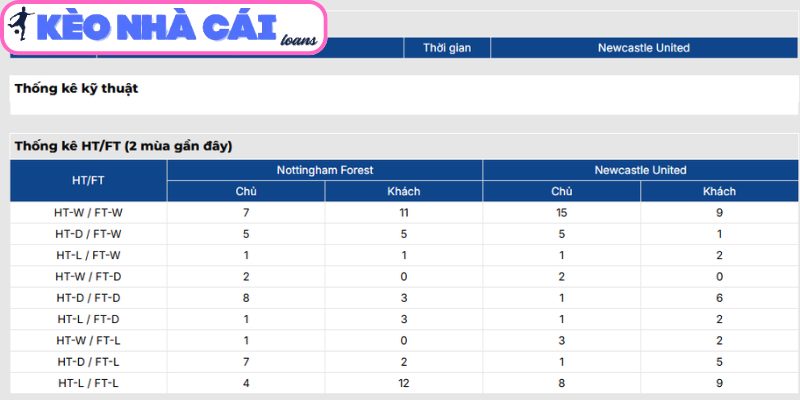
Task: Click Nottingham Forest Chủ value 2 in HT-W / FT-D row
Action: pos(246,277)
